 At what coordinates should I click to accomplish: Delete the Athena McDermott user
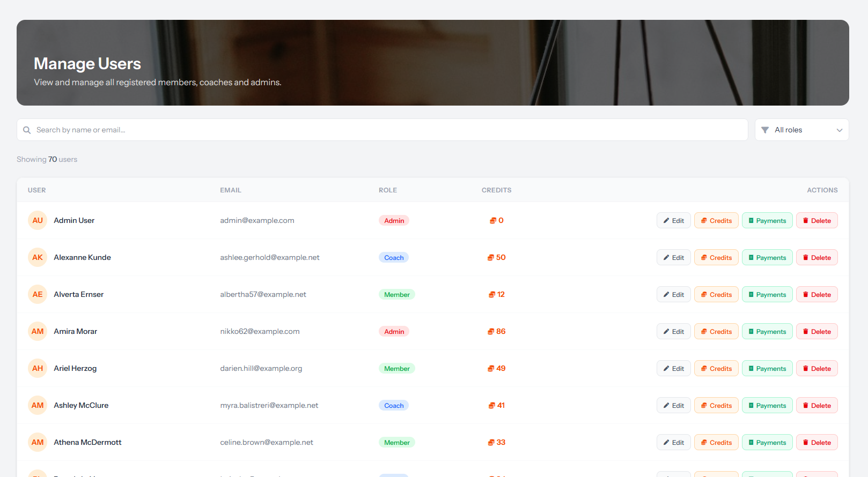tap(817, 442)
